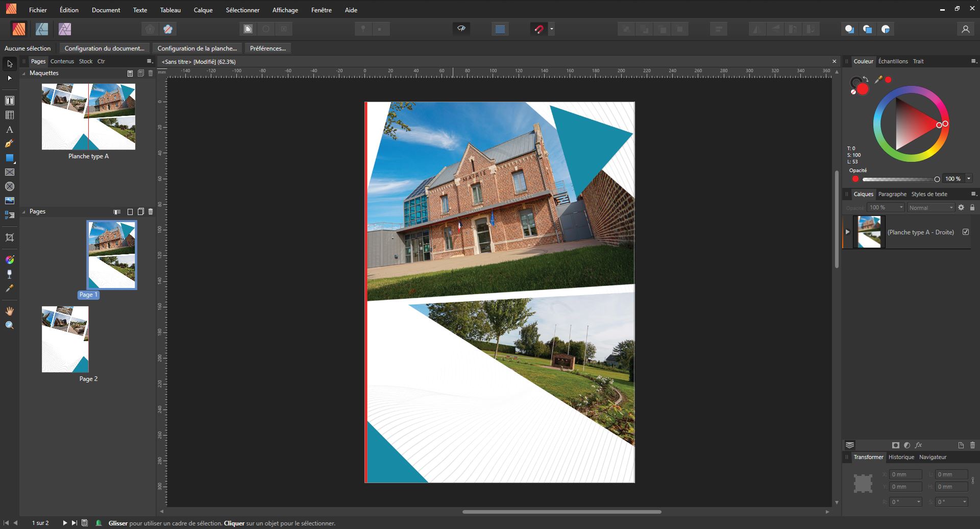This screenshot has width=980, height=529.
Task: Select the Page 2 thumbnail
Action: pos(65,339)
